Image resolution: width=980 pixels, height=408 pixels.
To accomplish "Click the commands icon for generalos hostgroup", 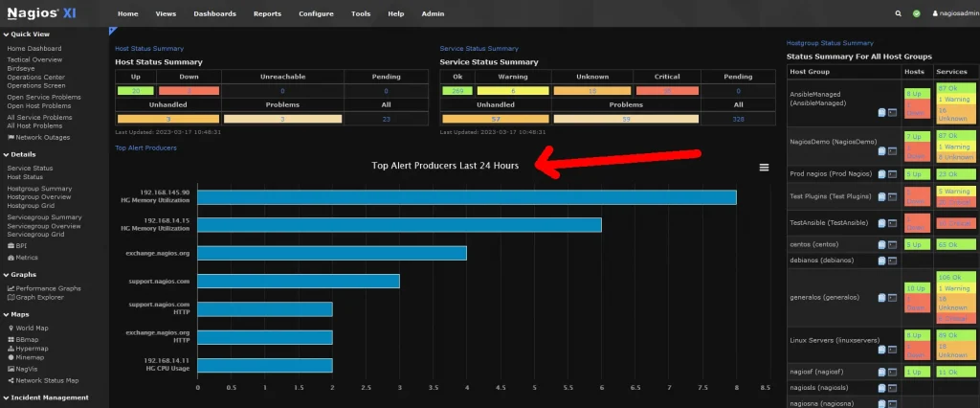I will (893, 298).
